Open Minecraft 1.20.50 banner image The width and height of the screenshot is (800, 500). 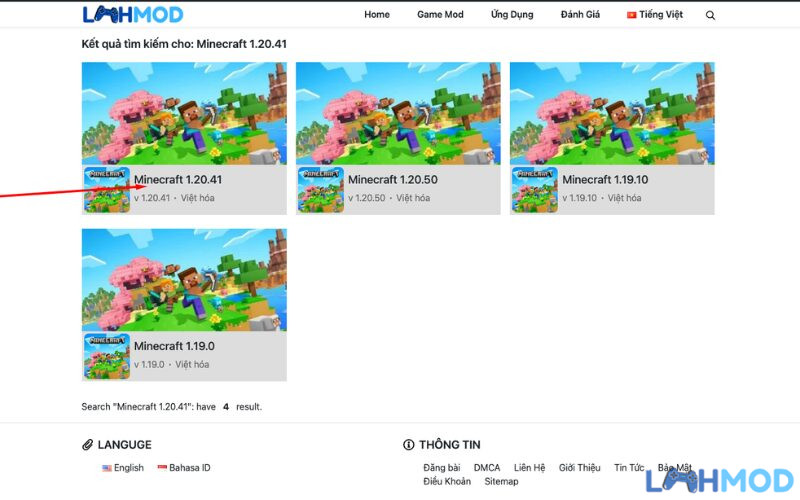(398, 113)
